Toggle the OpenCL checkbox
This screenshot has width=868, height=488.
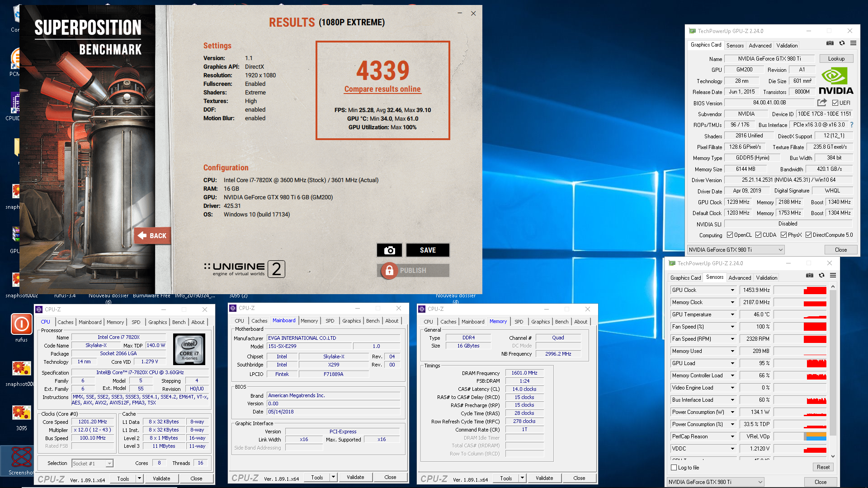click(x=730, y=235)
